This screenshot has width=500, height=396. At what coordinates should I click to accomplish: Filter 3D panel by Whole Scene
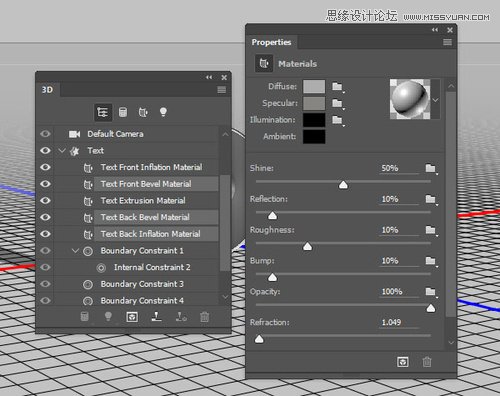(x=102, y=112)
